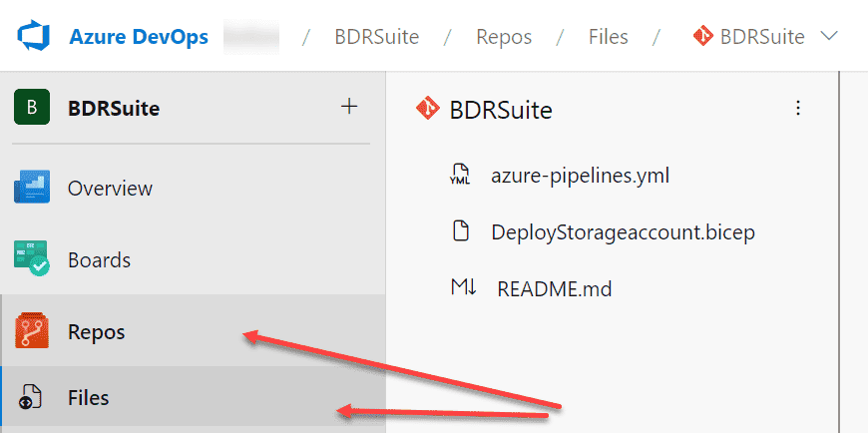This screenshot has height=433, width=868.
Task: Open DeployStorageaccount.bicep file
Action: click(624, 232)
